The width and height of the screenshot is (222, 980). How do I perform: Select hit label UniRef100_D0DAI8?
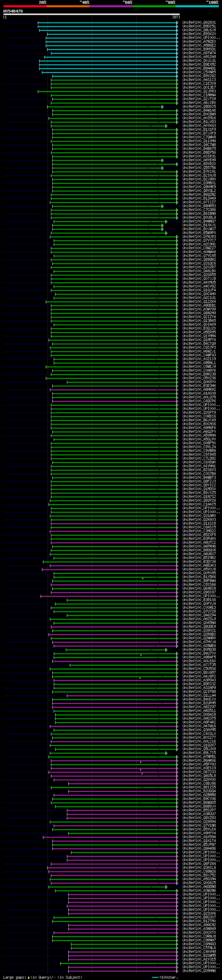[199, 714]
